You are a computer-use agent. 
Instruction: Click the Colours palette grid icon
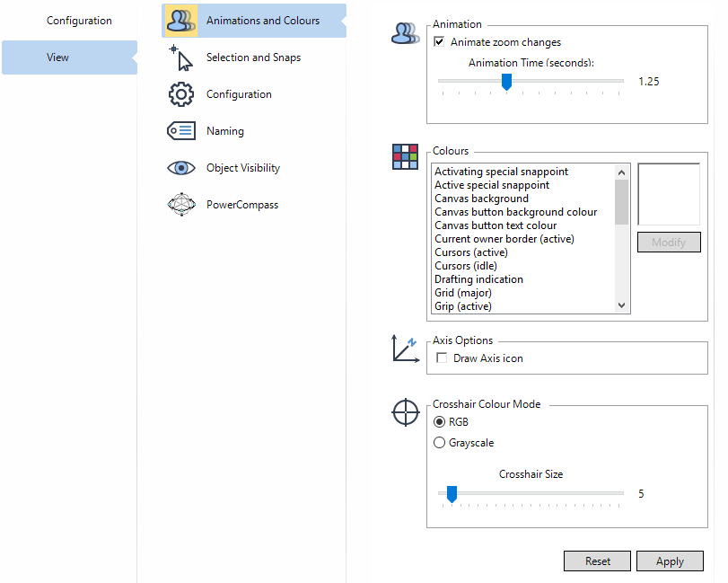coord(406,157)
